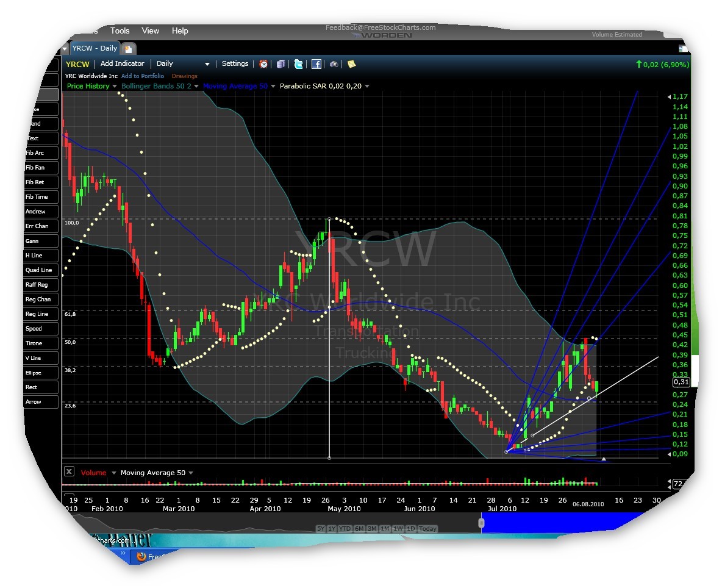Expand the Price History dropdown arrow
This screenshot has height=588, width=722.
click(115, 87)
